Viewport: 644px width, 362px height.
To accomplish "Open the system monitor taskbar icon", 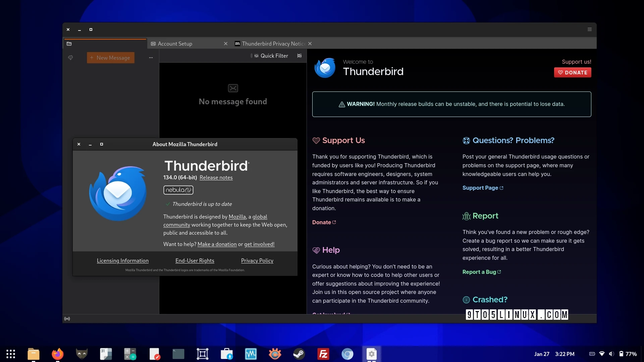I will pos(251,354).
